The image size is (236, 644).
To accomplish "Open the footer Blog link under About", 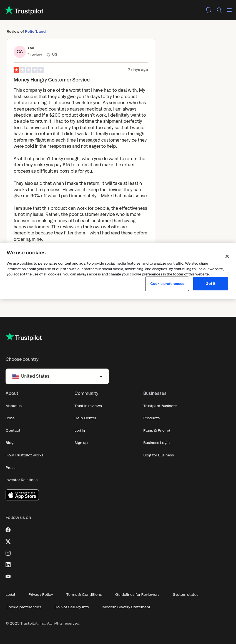I will pos(10,443).
